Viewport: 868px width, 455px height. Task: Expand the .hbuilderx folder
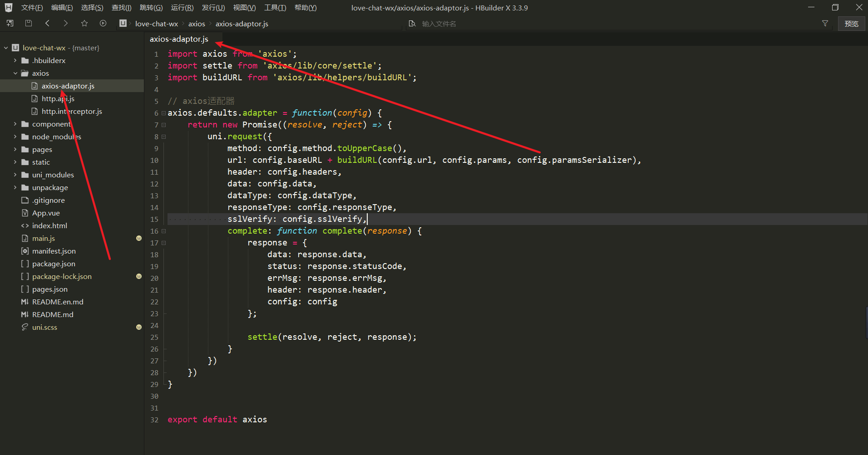pos(15,60)
